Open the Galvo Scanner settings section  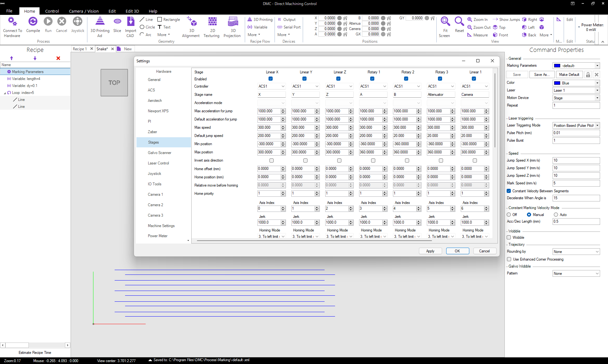pos(159,153)
